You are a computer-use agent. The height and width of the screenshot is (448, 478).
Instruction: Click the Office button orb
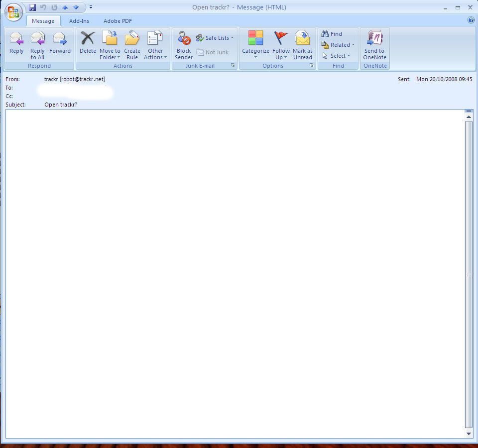click(13, 12)
